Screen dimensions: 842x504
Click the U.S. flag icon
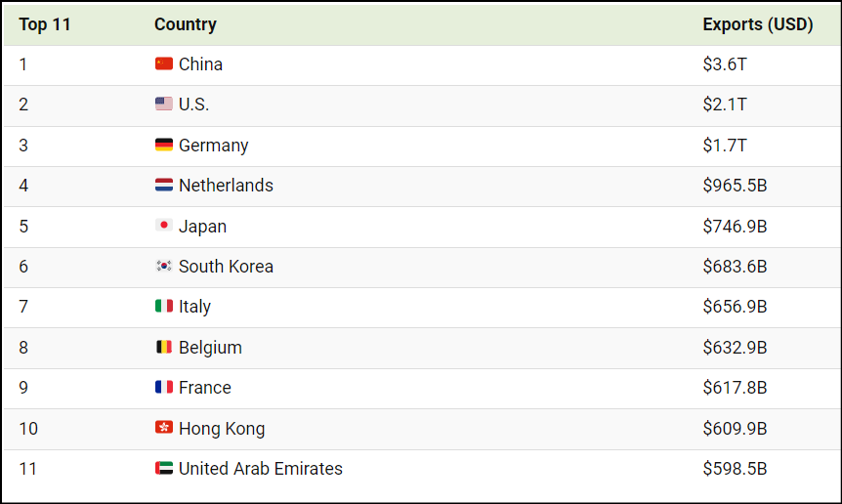click(164, 104)
